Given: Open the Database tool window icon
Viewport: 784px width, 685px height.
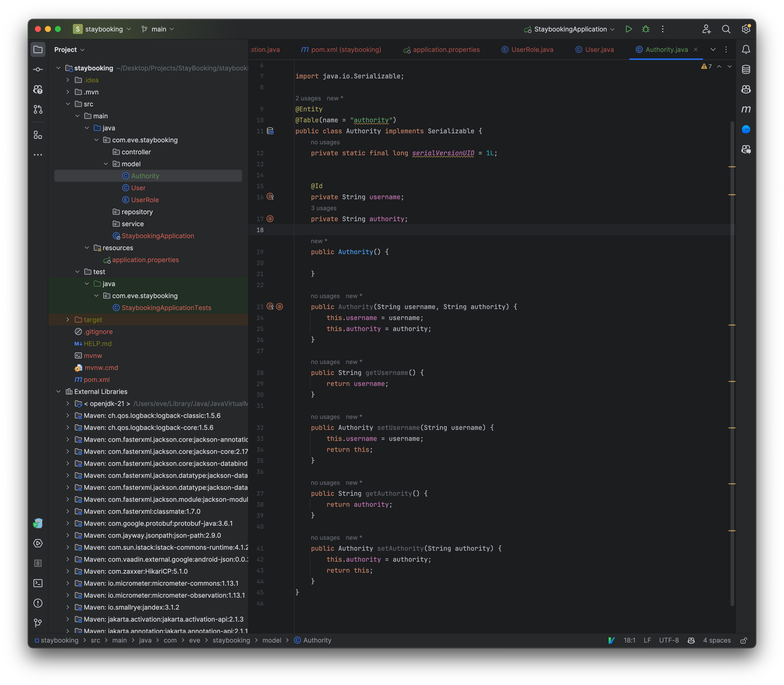Looking at the screenshot, I should [x=746, y=70].
